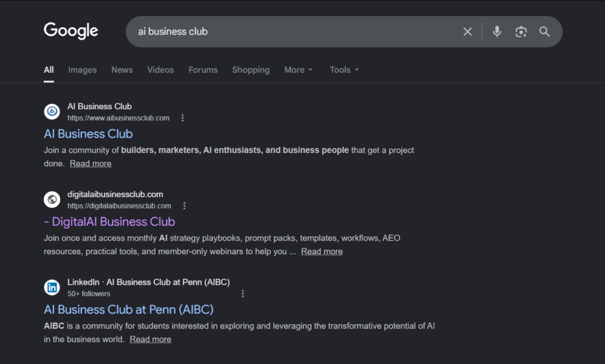Image resolution: width=605 pixels, height=364 pixels.
Task: Click Read more under AIBC Penn snippet
Action: (151, 339)
